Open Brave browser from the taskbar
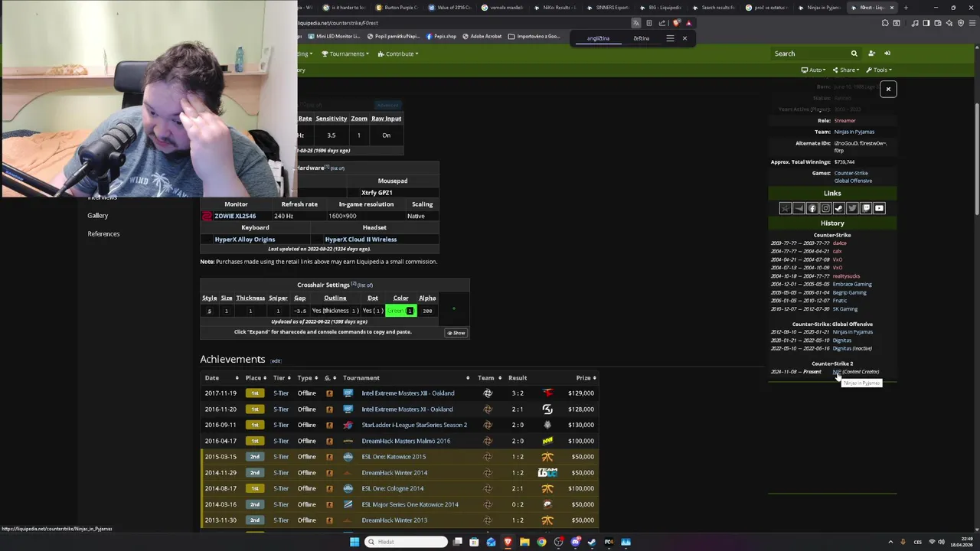The image size is (980, 551). [x=508, y=542]
